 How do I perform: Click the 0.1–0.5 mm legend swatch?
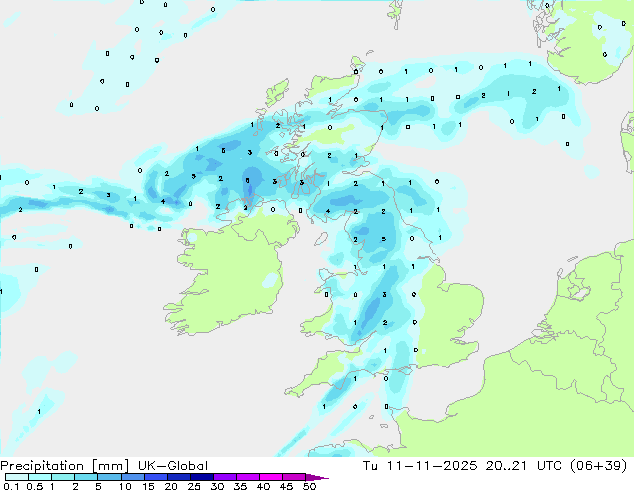pos(17,477)
